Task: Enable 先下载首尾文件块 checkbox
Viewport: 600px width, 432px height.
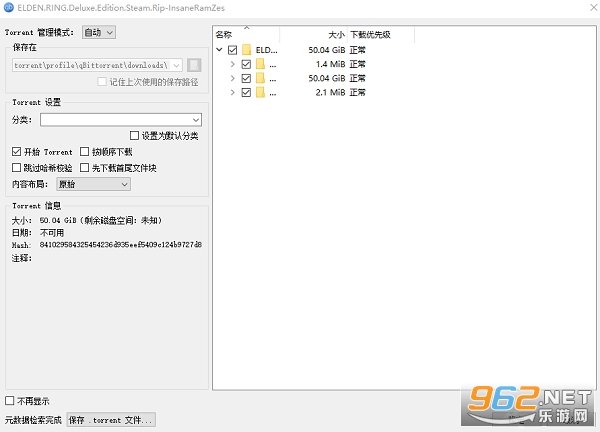Action: (85, 168)
